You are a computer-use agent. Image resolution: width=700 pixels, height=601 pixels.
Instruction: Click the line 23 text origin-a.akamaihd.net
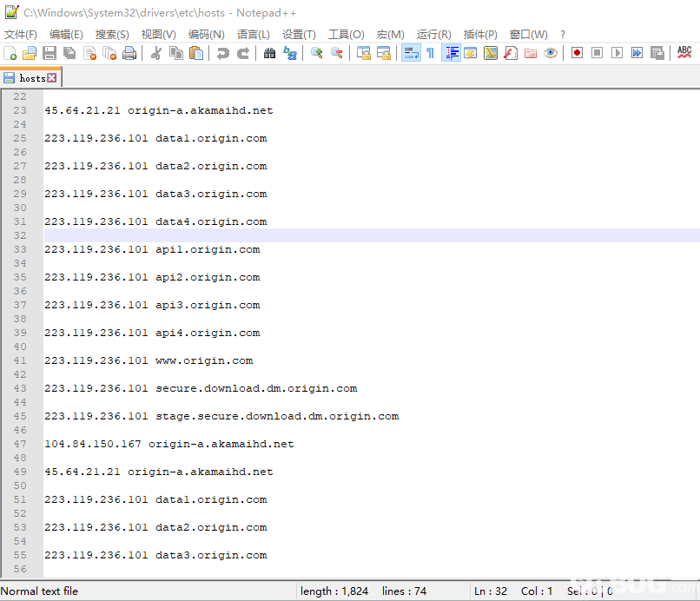click(x=201, y=111)
